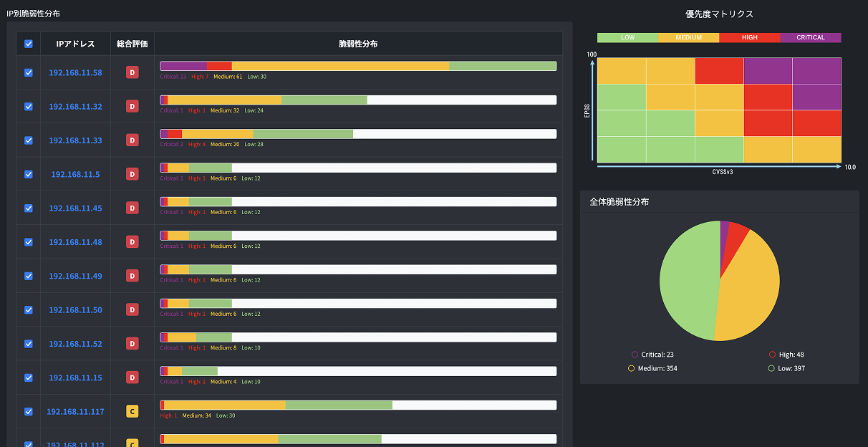Open the 192.168.11.52 IP address link
868x447 pixels.
coord(75,344)
